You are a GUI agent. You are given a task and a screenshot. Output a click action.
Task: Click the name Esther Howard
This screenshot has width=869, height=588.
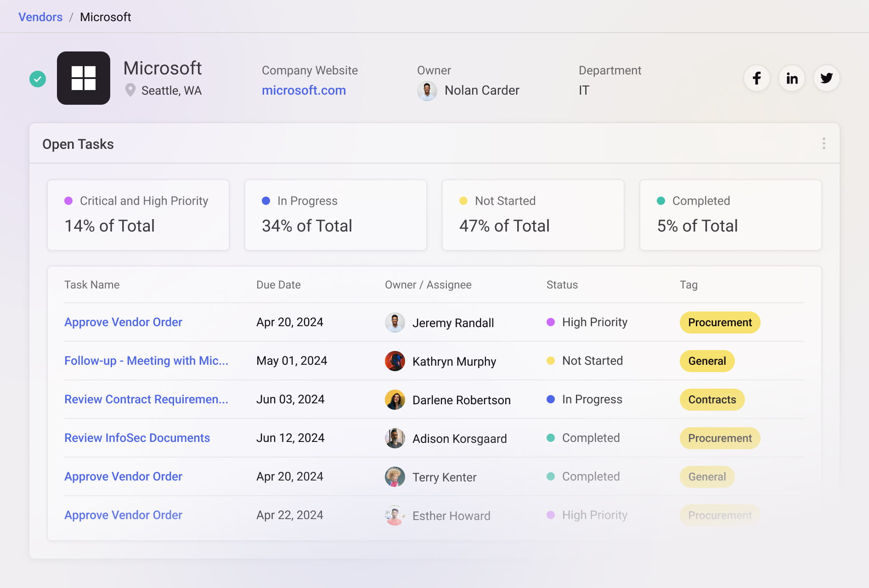click(451, 516)
